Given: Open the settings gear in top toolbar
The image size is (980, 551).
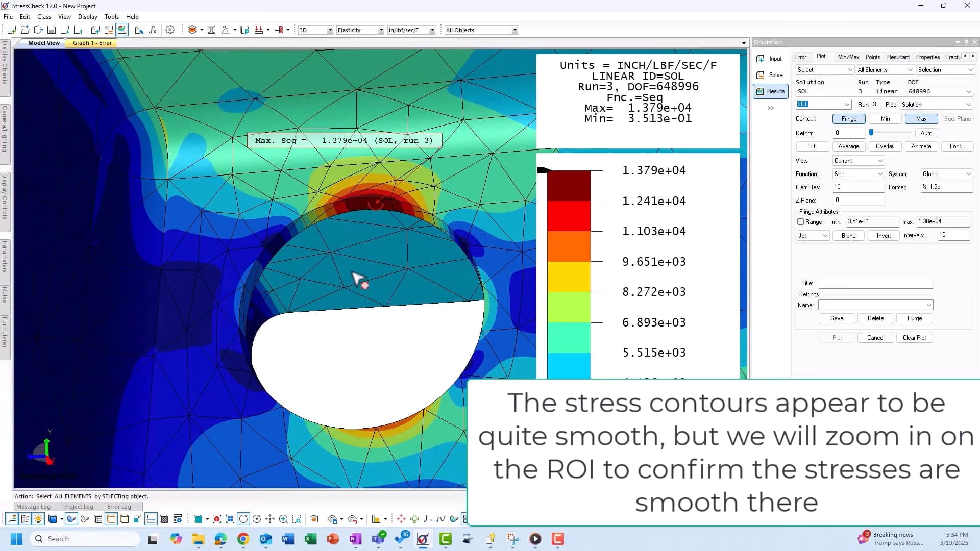Looking at the screenshot, I should [x=170, y=30].
